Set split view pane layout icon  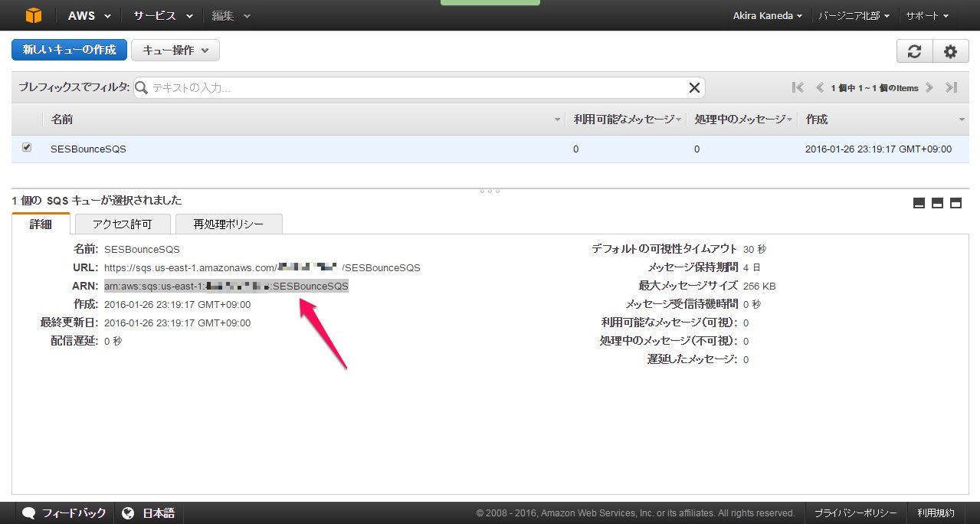click(x=937, y=203)
